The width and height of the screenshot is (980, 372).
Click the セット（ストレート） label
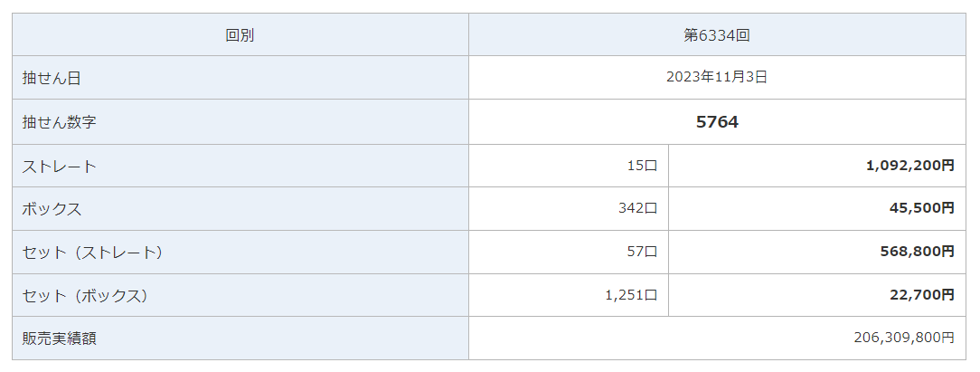[x=93, y=253]
